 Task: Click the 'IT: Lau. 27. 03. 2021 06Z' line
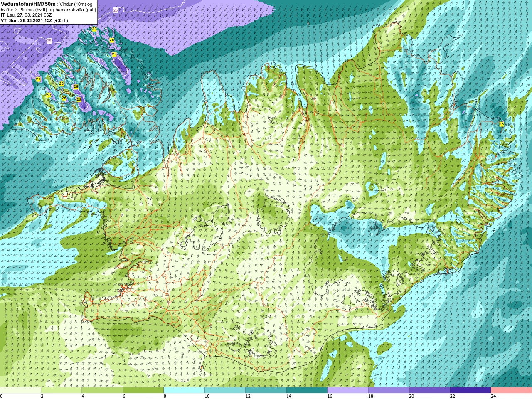(26, 15)
